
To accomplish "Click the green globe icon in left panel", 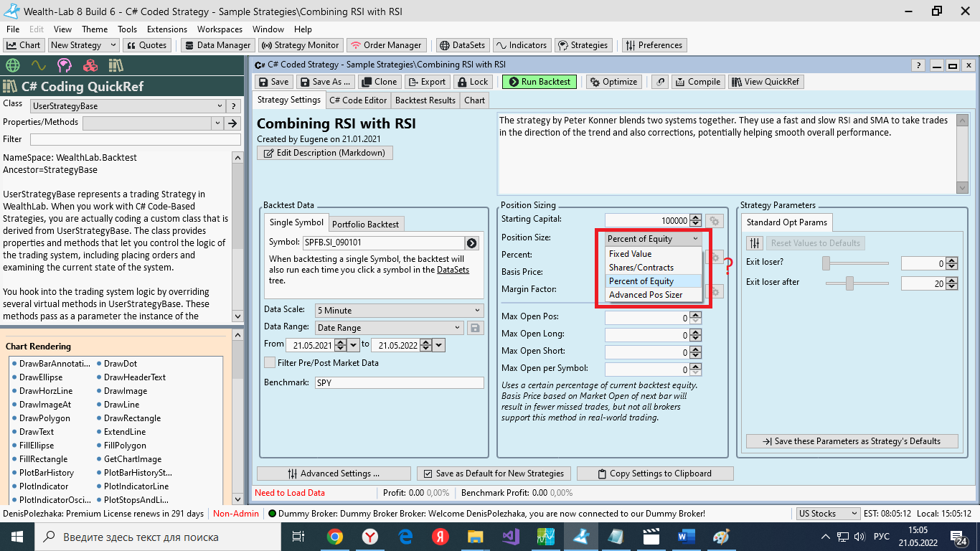I will click(x=12, y=66).
